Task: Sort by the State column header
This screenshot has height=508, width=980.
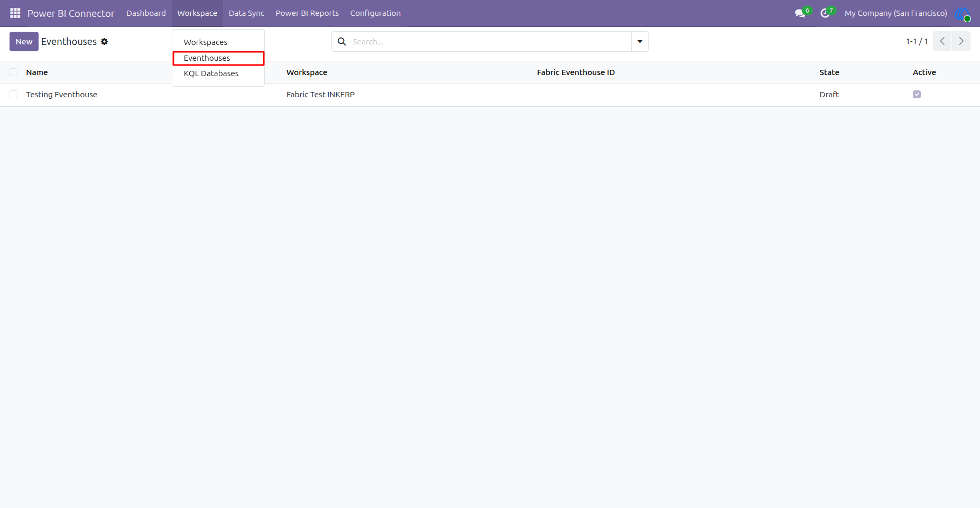Action: [829, 72]
